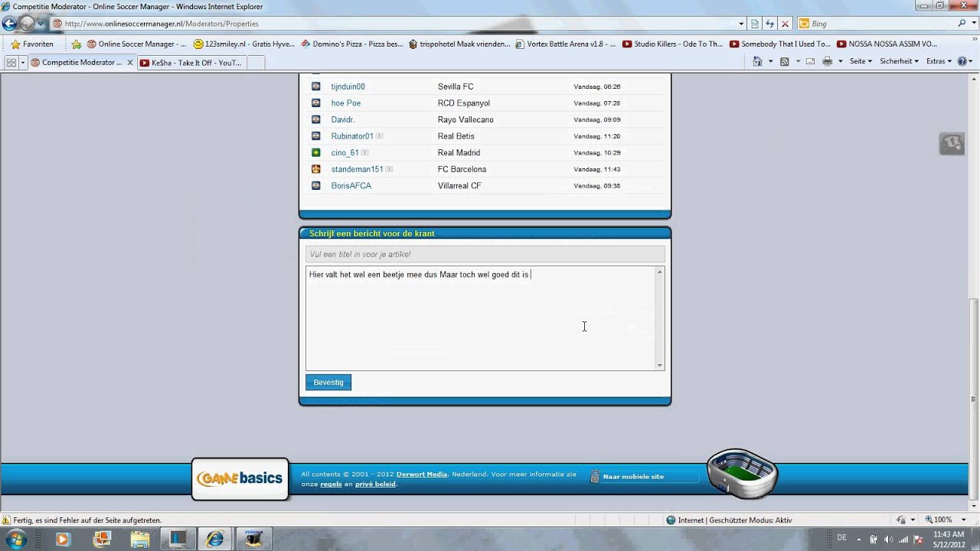Expand the print options dropdown arrow
This screenshot has height=551, width=980.
click(840, 61)
